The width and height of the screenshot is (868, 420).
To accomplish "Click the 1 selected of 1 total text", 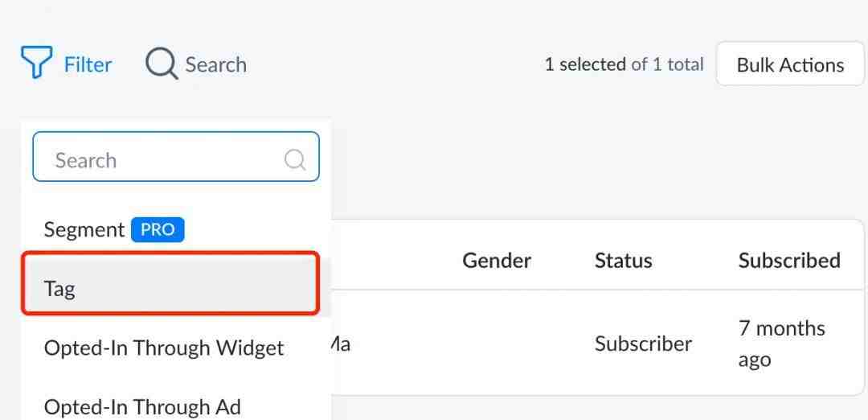I will coord(624,65).
